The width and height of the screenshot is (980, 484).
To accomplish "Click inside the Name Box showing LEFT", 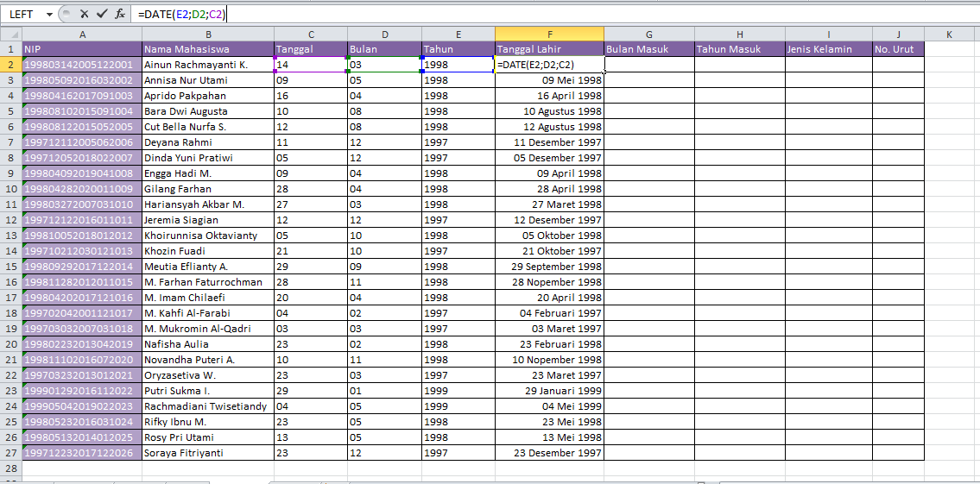I will point(22,15).
